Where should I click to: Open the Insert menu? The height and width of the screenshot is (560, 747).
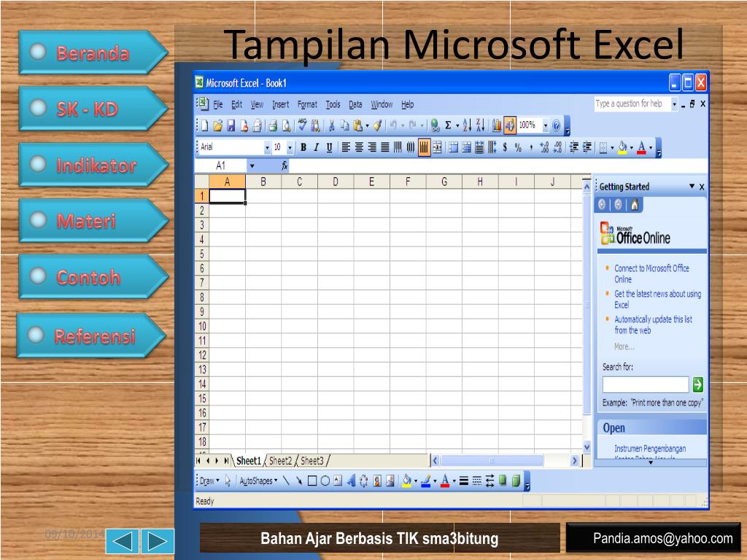[x=280, y=104]
